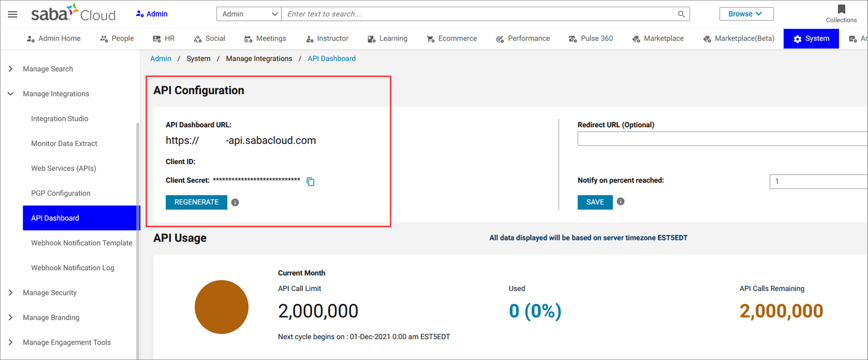Click the Ecommerce cart icon
The image size is (868, 360).
tap(430, 39)
